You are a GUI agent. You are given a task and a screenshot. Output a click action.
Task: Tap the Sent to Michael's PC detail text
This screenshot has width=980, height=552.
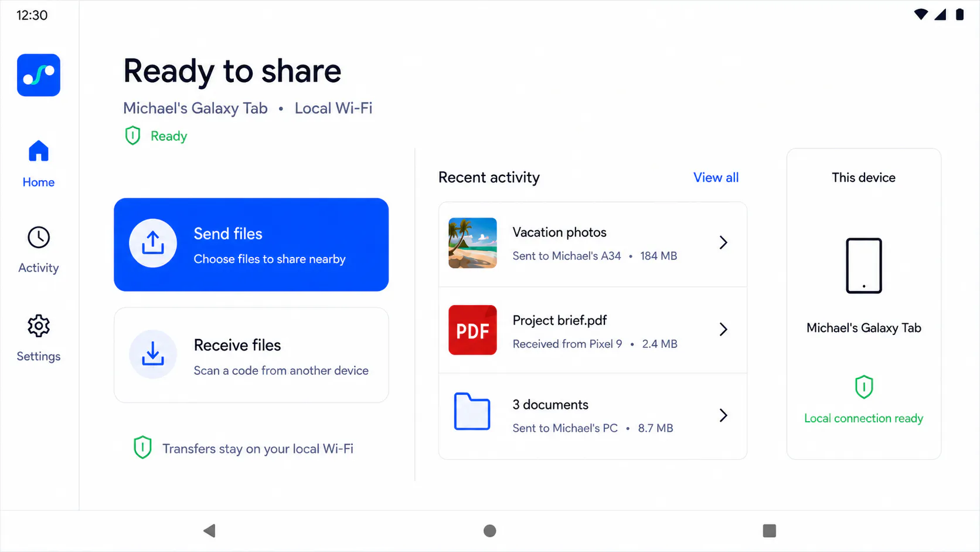[565, 428]
